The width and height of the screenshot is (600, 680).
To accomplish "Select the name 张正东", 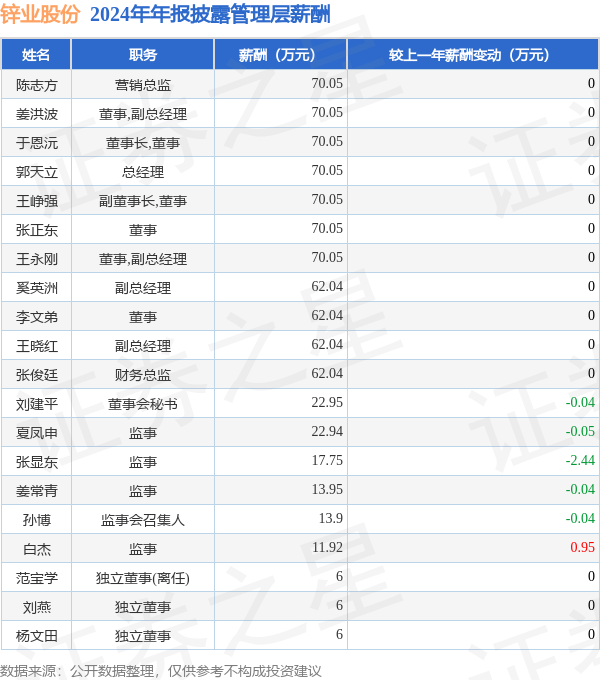I will (x=37, y=230).
